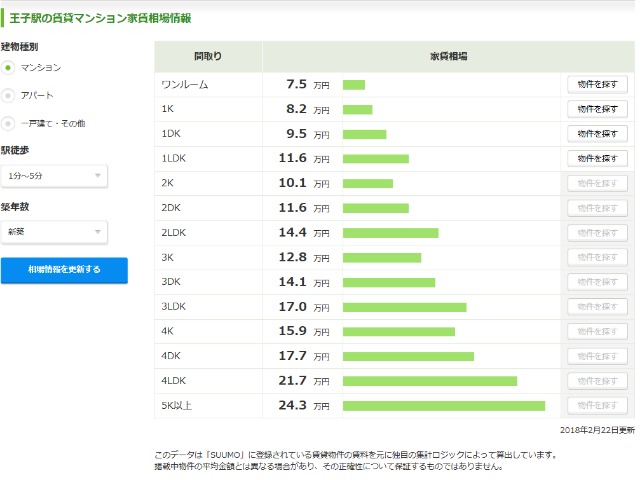Image resolution: width=640 pixels, height=480 pixels.
Task: Click the 10.1 万円 rent value
Action: coord(304,183)
